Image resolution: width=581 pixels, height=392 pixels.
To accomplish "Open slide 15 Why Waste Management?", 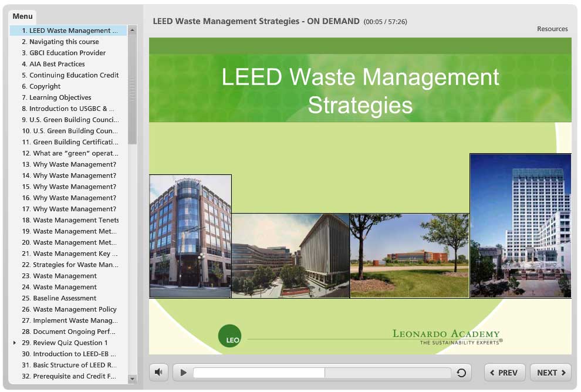I will point(68,187).
